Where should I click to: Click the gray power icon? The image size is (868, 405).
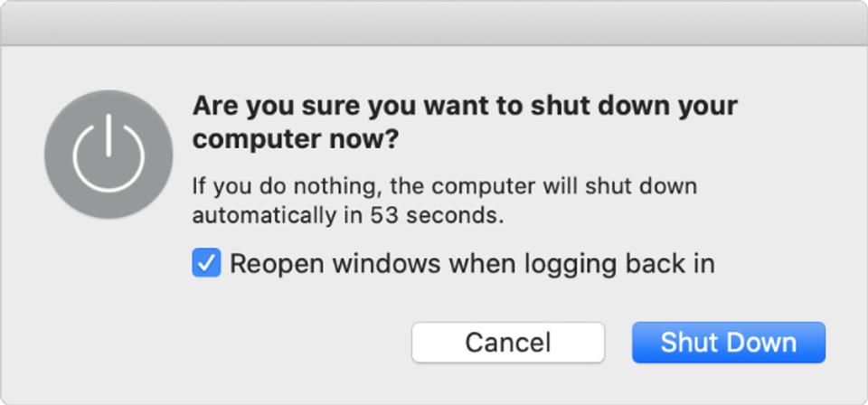pyautogui.click(x=108, y=155)
